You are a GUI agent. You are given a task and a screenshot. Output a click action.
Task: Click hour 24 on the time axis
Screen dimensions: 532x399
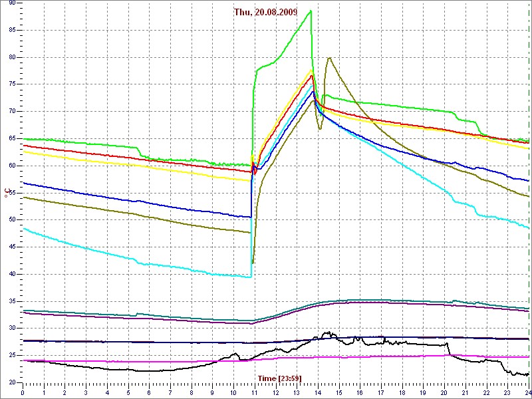click(x=527, y=392)
